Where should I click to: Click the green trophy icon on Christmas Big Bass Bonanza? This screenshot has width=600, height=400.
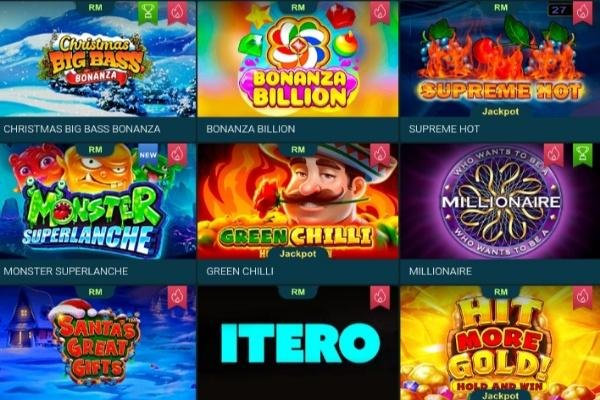(x=148, y=12)
